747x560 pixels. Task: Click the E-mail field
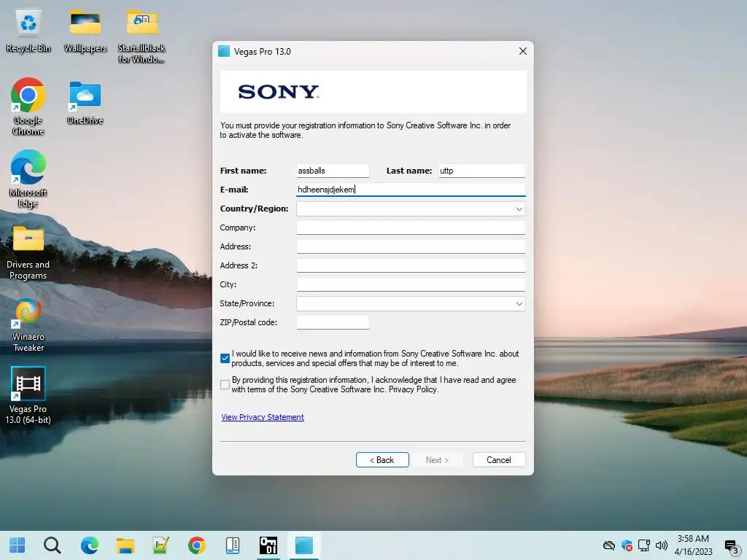point(411,190)
